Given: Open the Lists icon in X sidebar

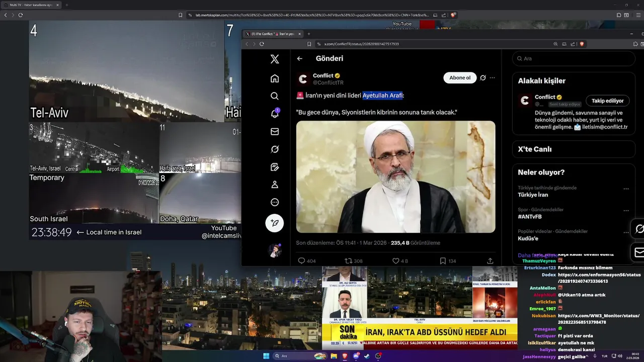Looking at the screenshot, I should click(274, 167).
